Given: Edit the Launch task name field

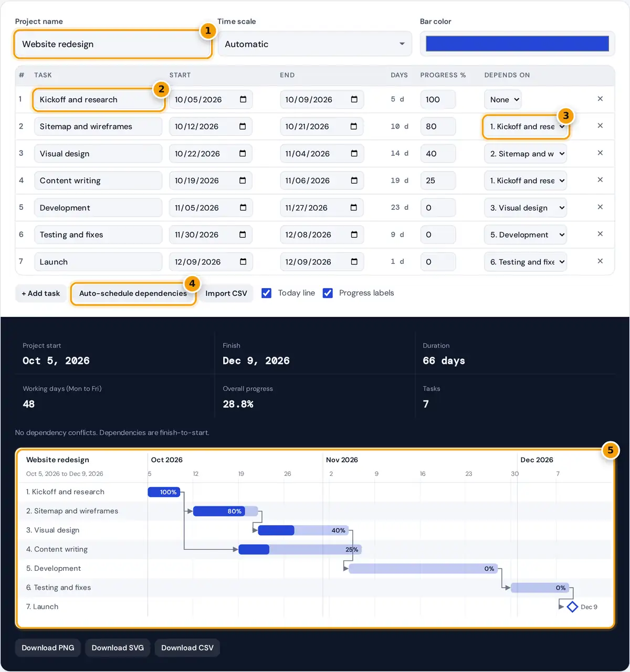Looking at the screenshot, I should pyautogui.click(x=98, y=262).
